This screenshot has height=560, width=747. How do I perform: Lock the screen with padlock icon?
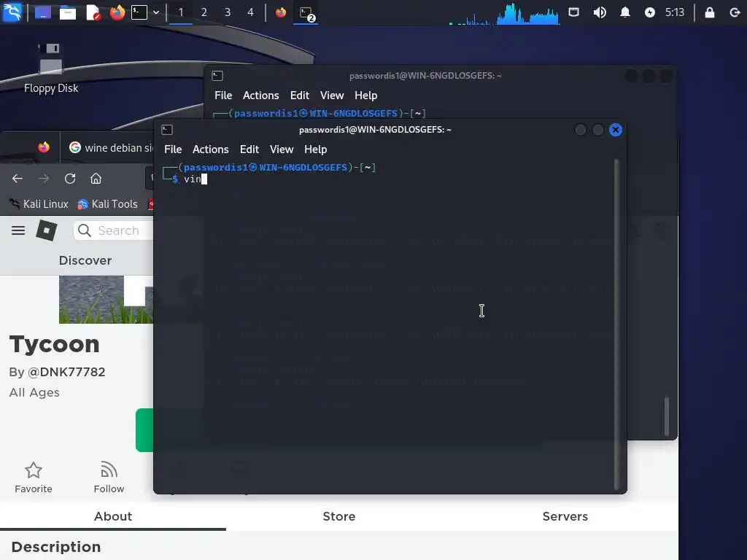[x=709, y=12]
